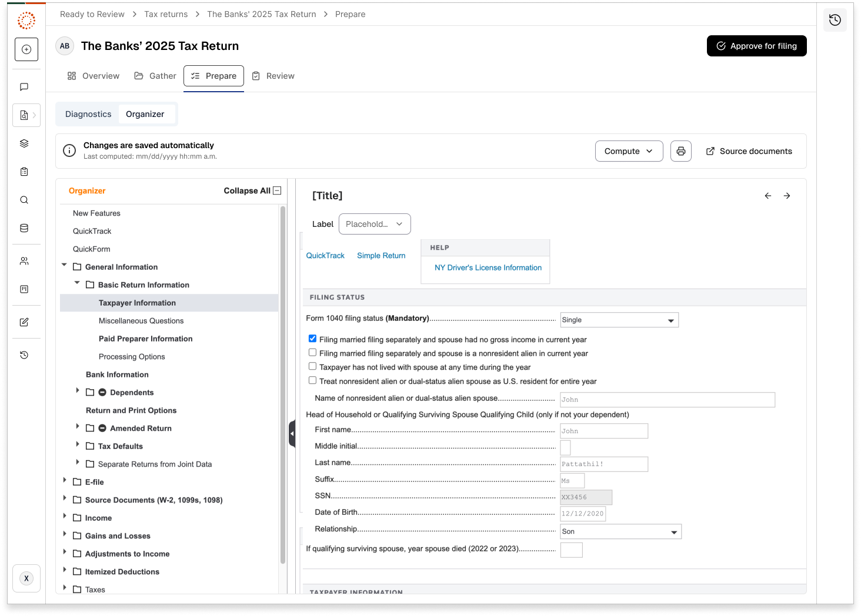Click the search magnifier sidebar icon

24,200
